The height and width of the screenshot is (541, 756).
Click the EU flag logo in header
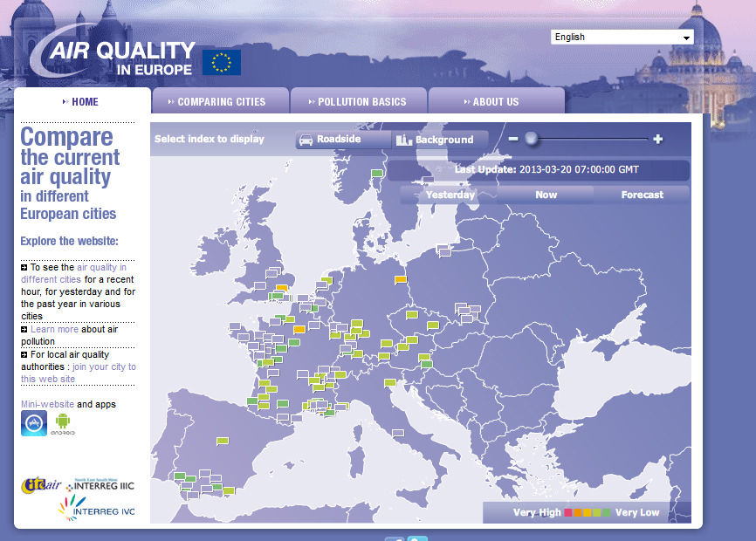tap(222, 63)
